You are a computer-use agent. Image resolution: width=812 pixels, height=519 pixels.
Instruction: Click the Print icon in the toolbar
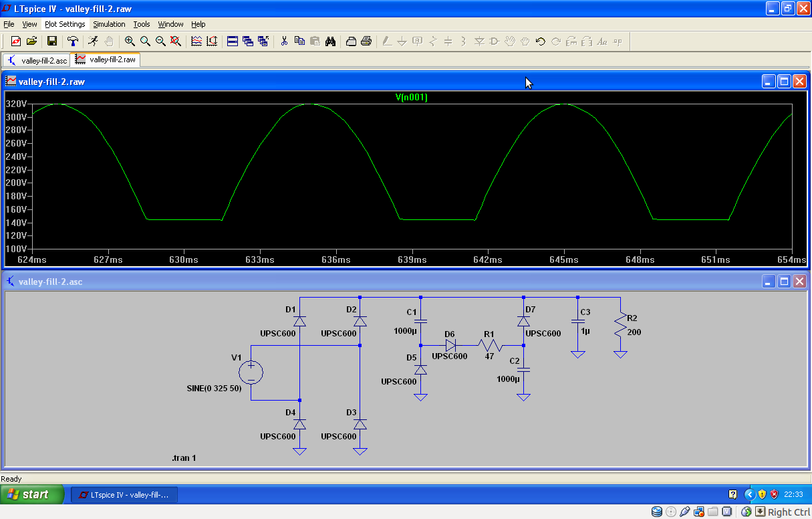pyautogui.click(x=366, y=41)
